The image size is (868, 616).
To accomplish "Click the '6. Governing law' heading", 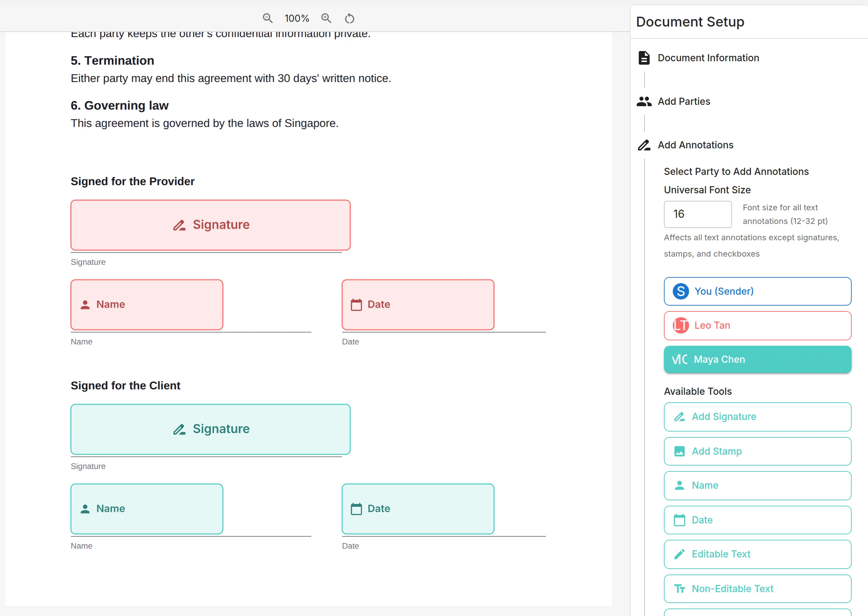I will (x=119, y=106).
